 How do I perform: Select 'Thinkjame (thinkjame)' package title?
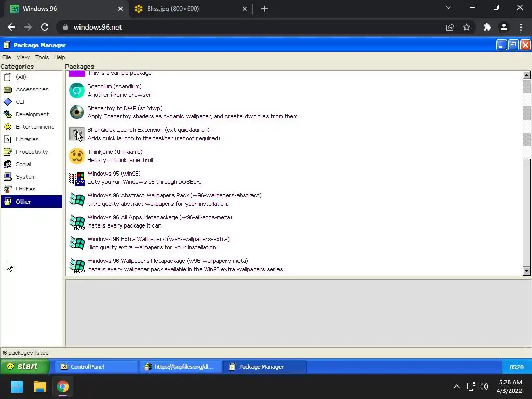coord(115,152)
